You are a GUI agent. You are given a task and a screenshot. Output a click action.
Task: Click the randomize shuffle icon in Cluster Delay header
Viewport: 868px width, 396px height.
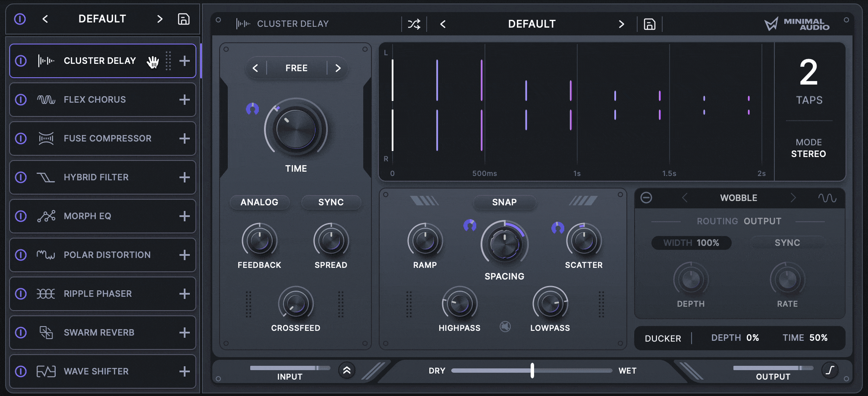coord(414,24)
